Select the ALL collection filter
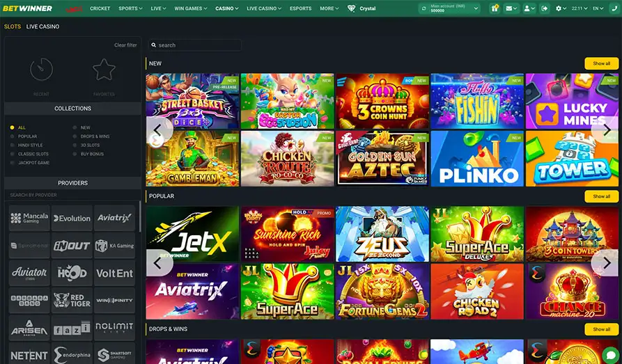This screenshot has height=364, width=622. point(18,127)
